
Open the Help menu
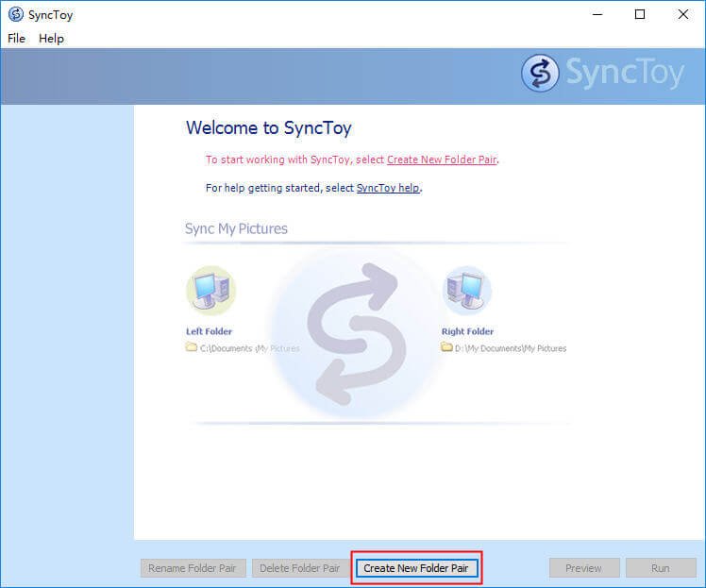[51, 39]
